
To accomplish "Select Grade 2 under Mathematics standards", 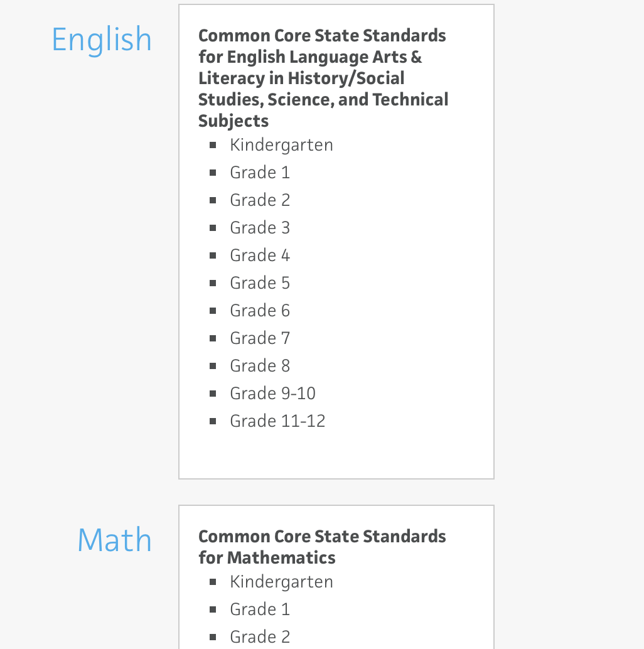I will 260,637.
